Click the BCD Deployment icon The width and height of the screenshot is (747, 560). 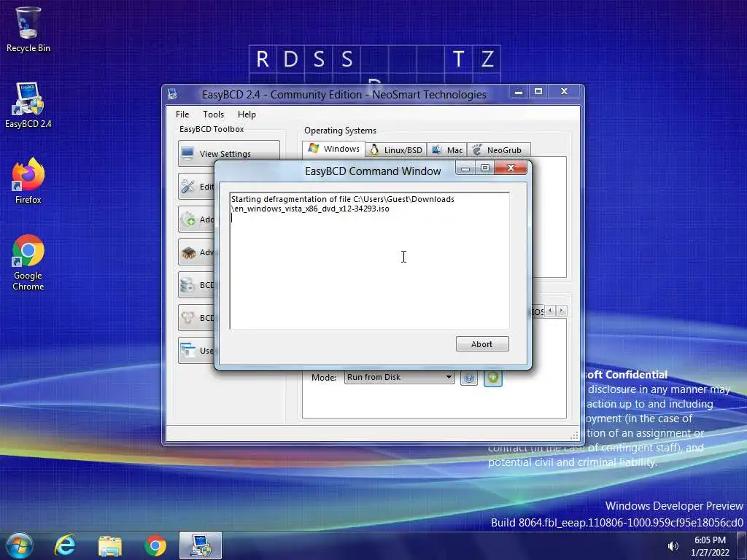coord(187,318)
